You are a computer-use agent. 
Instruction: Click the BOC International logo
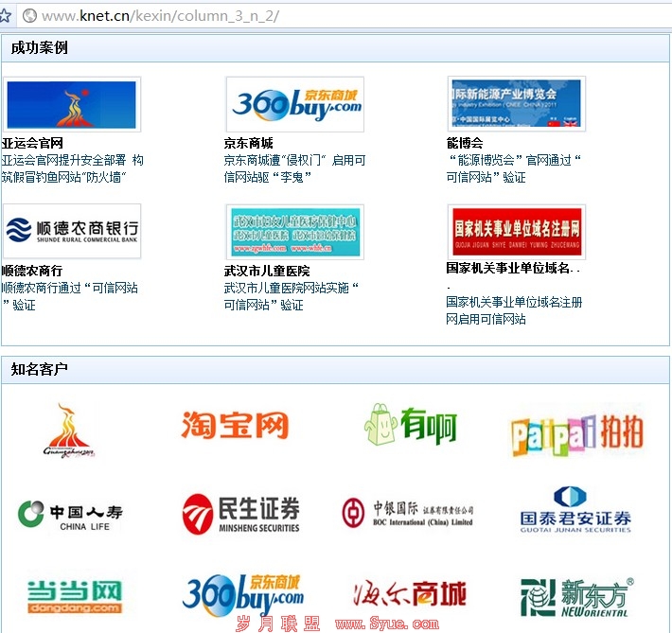coord(407,513)
